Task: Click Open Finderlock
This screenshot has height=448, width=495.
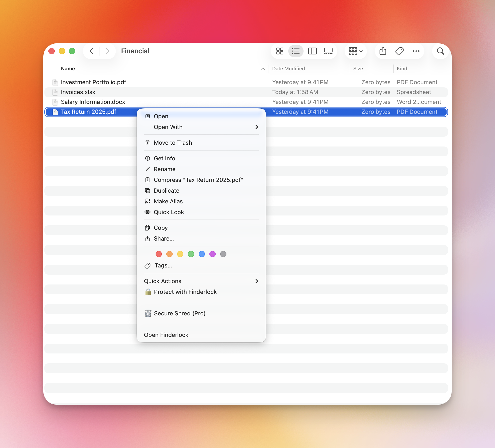Action: click(x=166, y=335)
